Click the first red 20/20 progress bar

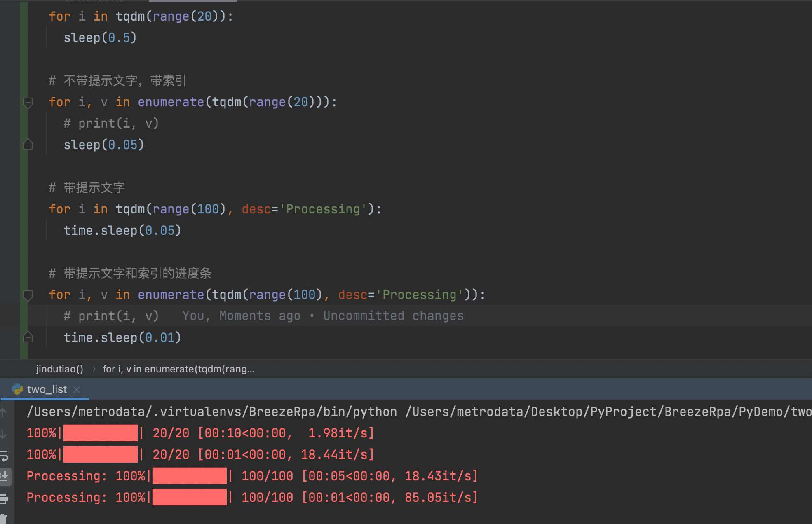coord(100,433)
